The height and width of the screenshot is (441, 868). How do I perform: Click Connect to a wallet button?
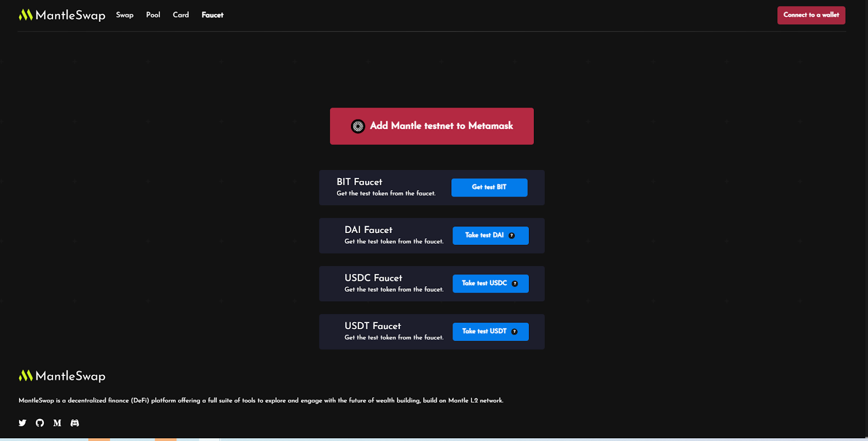point(811,15)
